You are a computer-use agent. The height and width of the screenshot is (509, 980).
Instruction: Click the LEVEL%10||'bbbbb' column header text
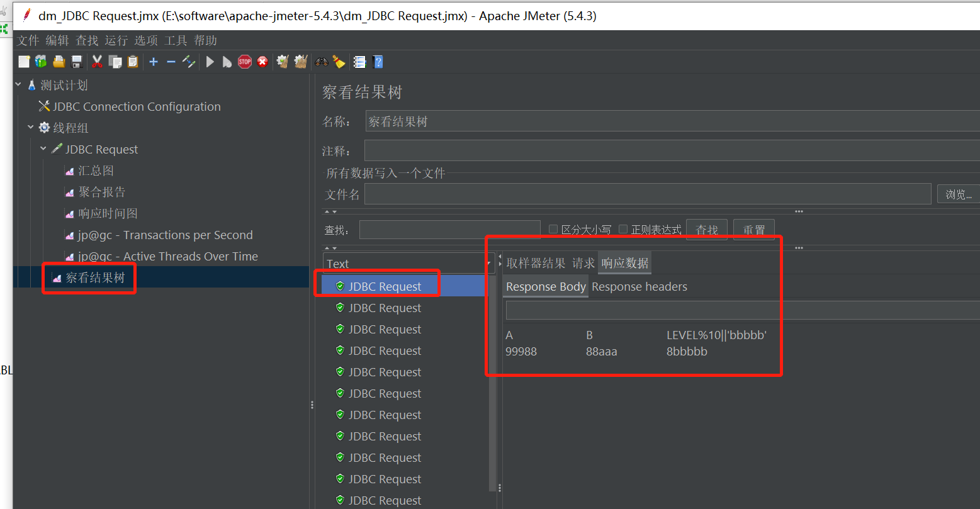click(x=716, y=335)
